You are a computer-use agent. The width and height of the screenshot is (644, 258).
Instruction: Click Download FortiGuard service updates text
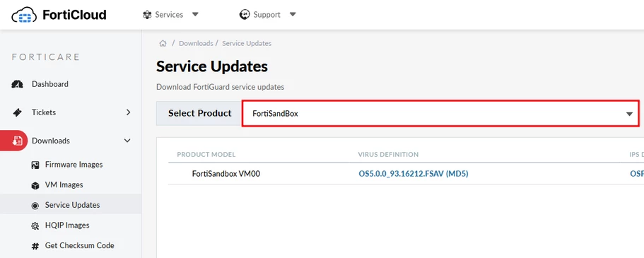220,87
